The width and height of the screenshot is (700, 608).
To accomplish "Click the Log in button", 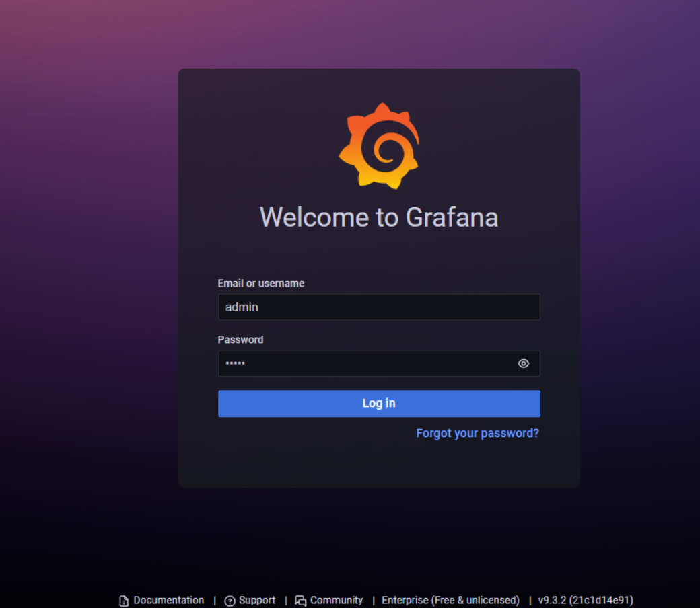I will click(x=379, y=404).
